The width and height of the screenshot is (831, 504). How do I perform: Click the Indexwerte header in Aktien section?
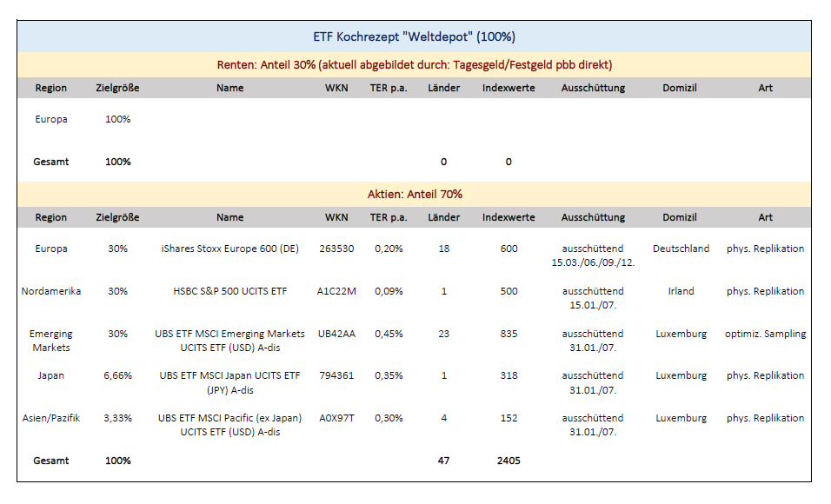(x=509, y=217)
